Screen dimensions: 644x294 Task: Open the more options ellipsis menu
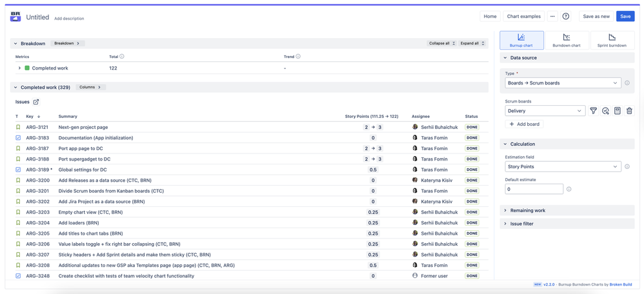point(552,16)
